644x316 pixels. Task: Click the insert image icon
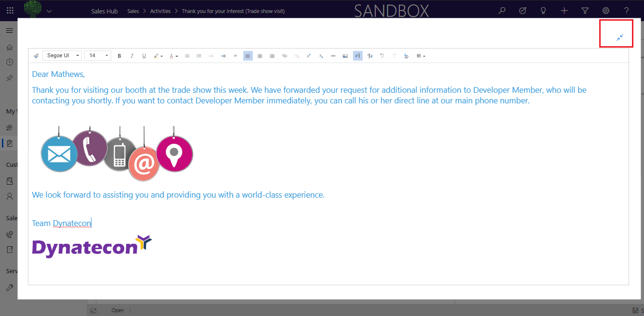[345, 56]
